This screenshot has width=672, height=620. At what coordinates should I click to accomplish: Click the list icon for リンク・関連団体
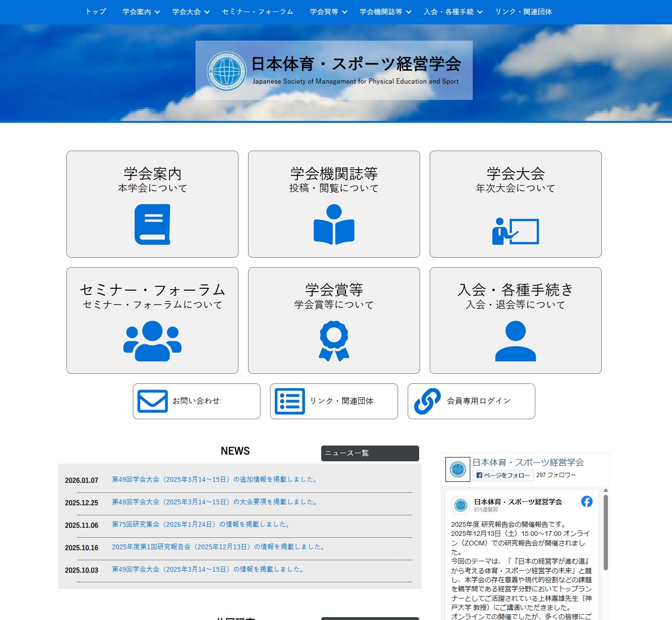(x=290, y=401)
